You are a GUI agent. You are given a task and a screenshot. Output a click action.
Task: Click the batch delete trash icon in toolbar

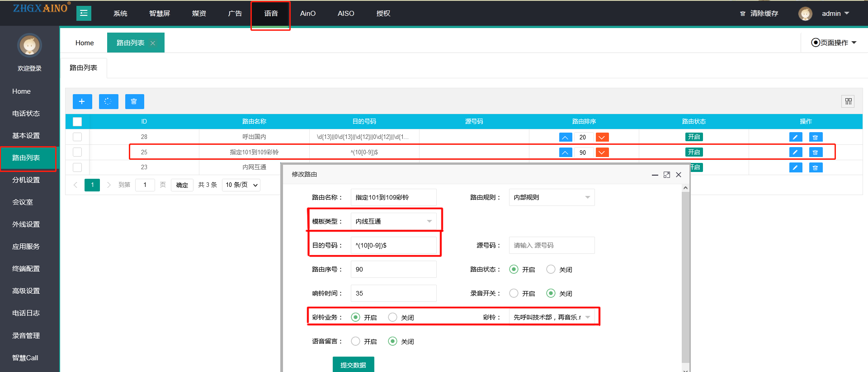click(134, 101)
